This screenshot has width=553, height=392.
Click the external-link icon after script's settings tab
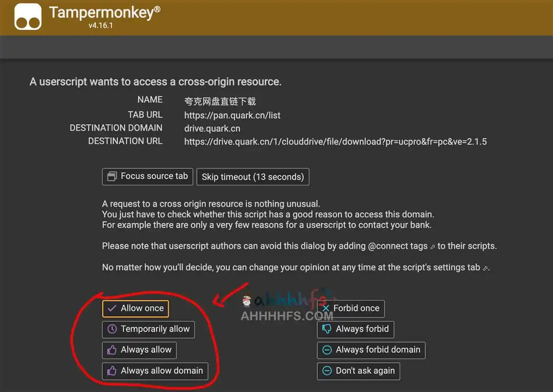coord(485,268)
